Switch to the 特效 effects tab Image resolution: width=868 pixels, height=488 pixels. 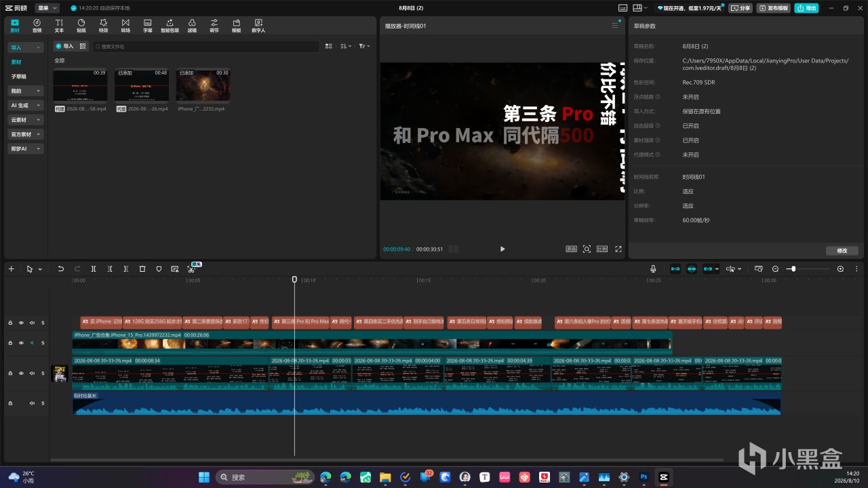click(103, 26)
